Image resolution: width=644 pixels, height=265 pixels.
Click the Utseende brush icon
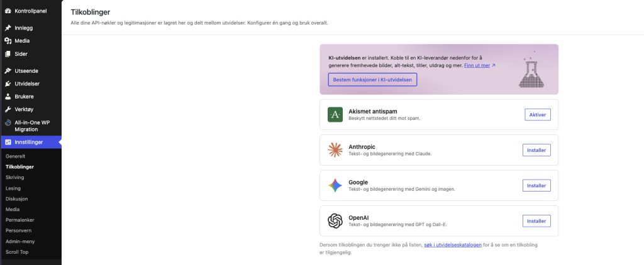pyautogui.click(x=8, y=71)
